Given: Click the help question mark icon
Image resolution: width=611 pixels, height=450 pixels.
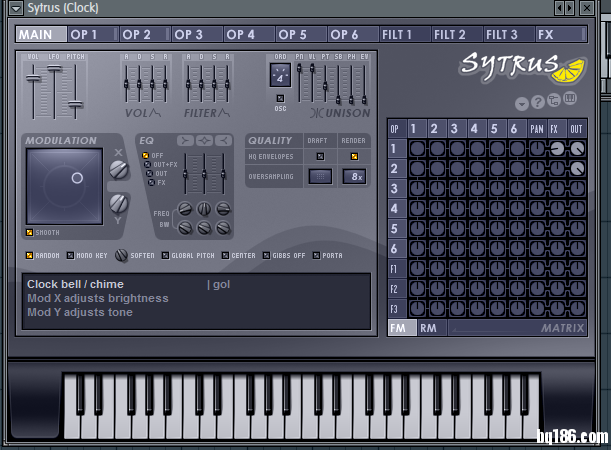Looking at the screenshot, I should point(537,103).
